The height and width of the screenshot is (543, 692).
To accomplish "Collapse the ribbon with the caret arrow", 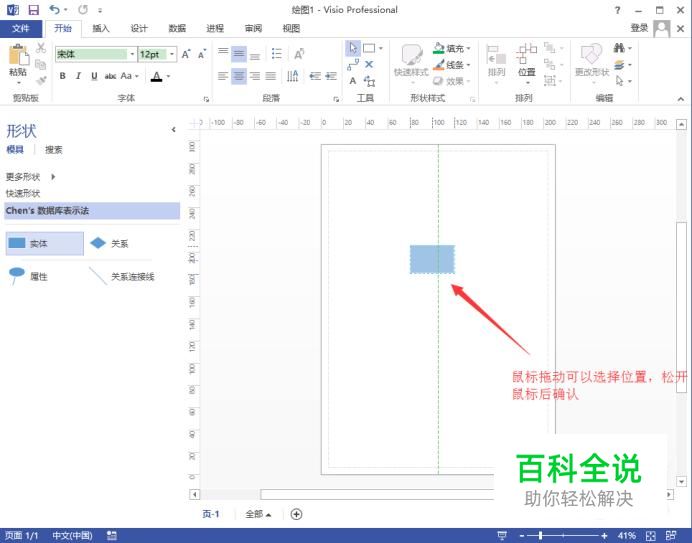I will (681, 99).
